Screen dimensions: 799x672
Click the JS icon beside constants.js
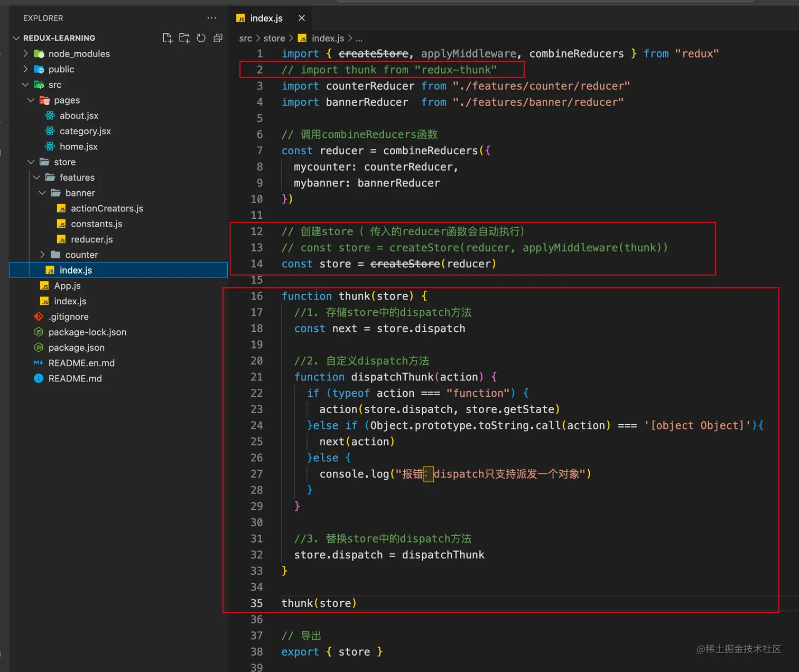pos(61,224)
